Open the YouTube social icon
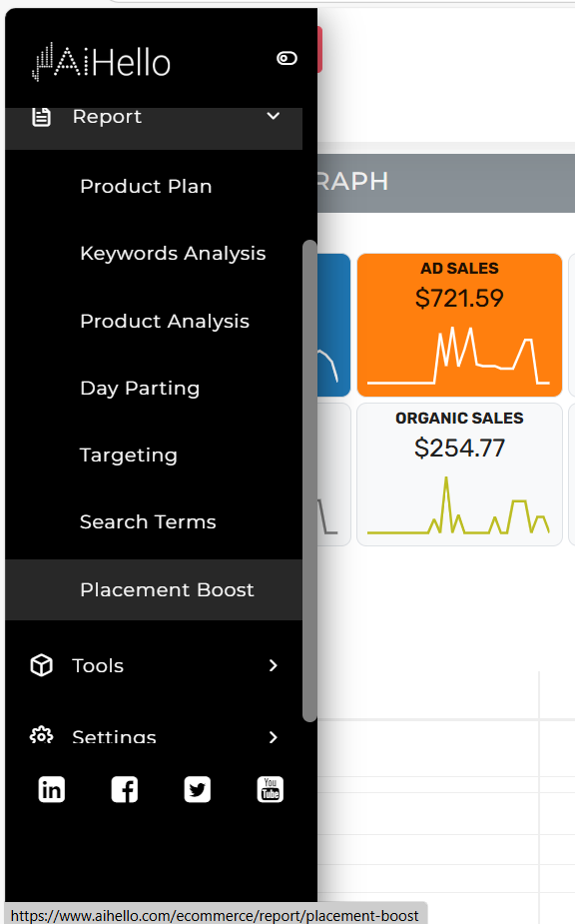 pyautogui.click(x=271, y=789)
